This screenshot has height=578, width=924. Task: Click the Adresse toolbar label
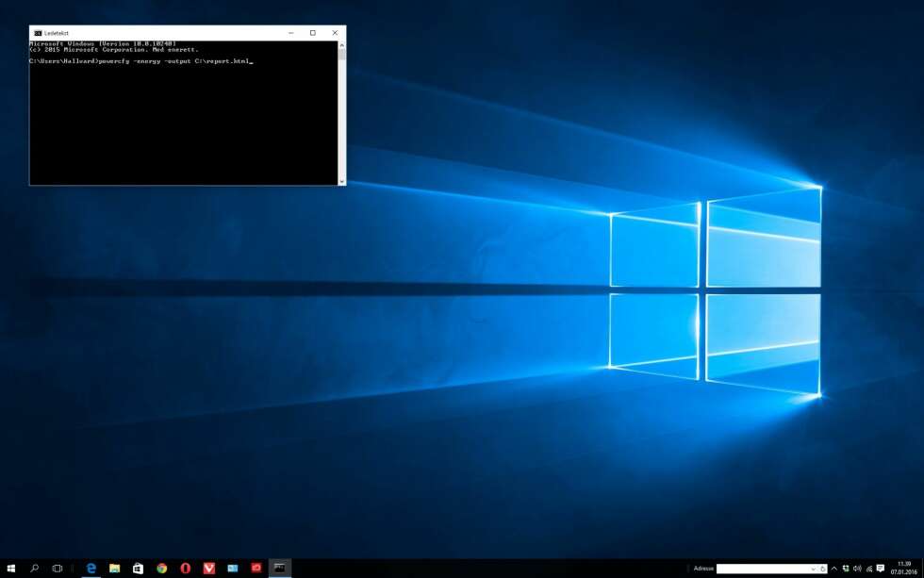703,569
